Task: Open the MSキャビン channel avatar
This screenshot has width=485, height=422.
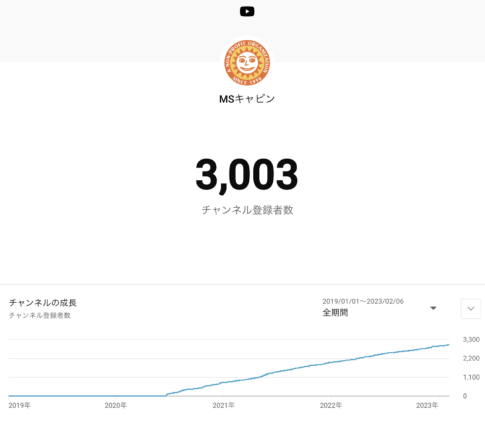Action: (247, 63)
